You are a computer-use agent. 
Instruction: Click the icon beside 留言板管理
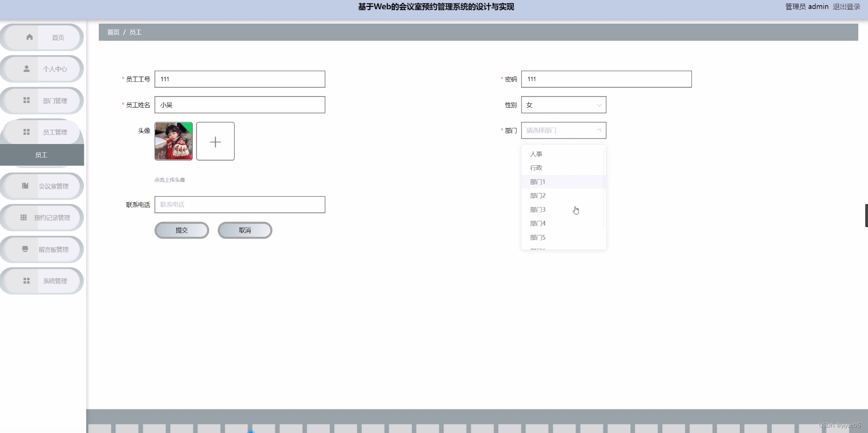pos(25,249)
